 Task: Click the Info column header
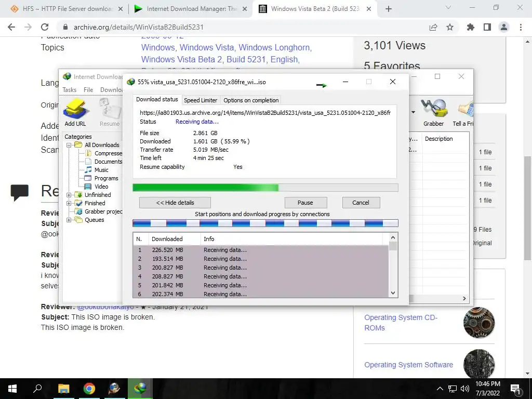(x=292, y=239)
